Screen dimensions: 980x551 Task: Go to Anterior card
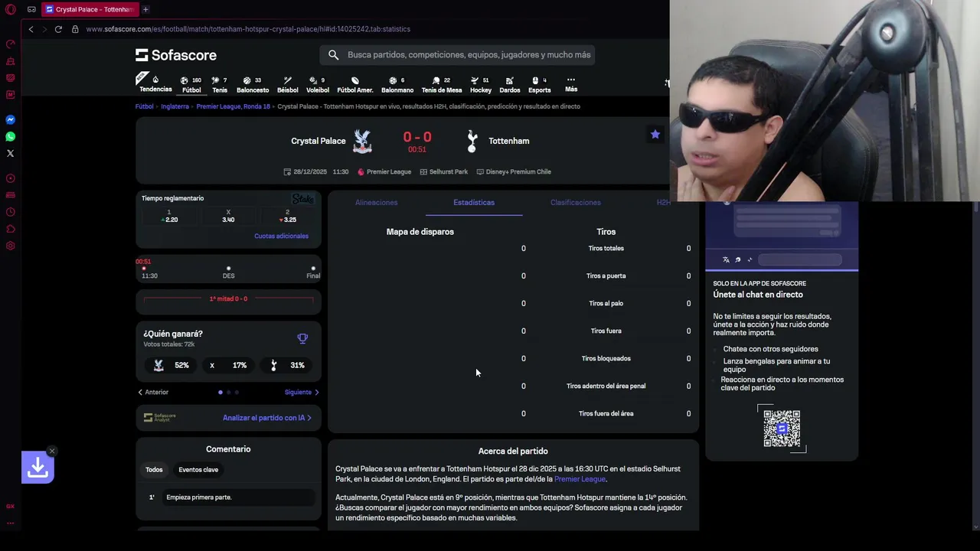coord(153,392)
